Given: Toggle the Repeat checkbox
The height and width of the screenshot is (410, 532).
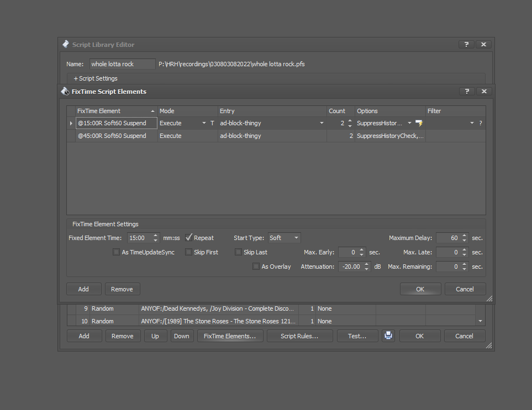Looking at the screenshot, I should (189, 238).
